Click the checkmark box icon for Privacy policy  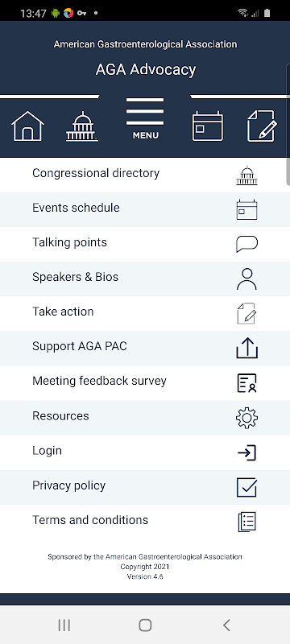tap(246, 487)
